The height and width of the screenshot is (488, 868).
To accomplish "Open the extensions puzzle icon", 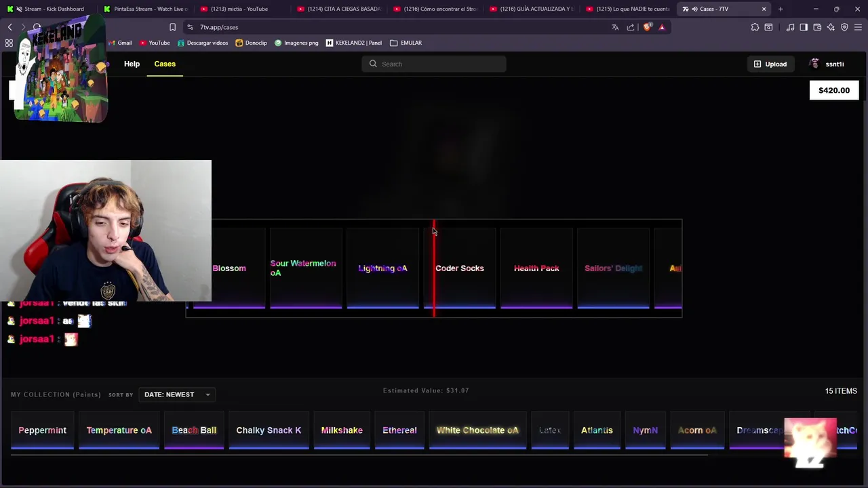I will point(755,27).
